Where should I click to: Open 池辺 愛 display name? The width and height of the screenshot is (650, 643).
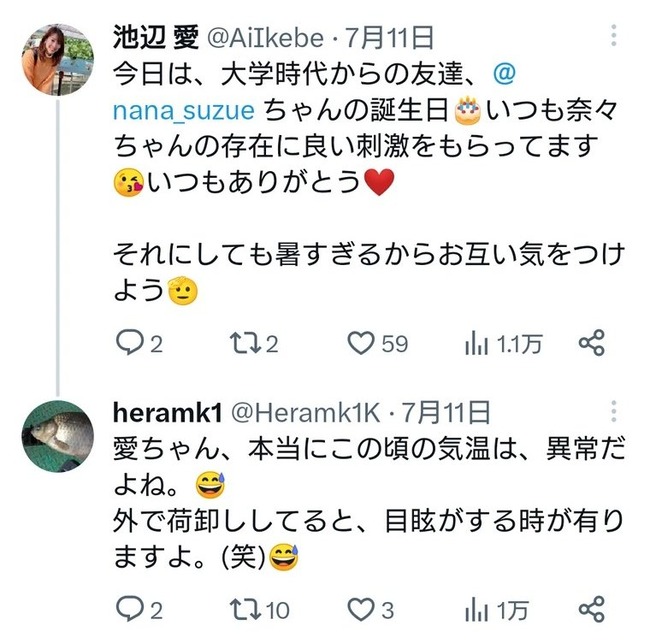point(156,37)
